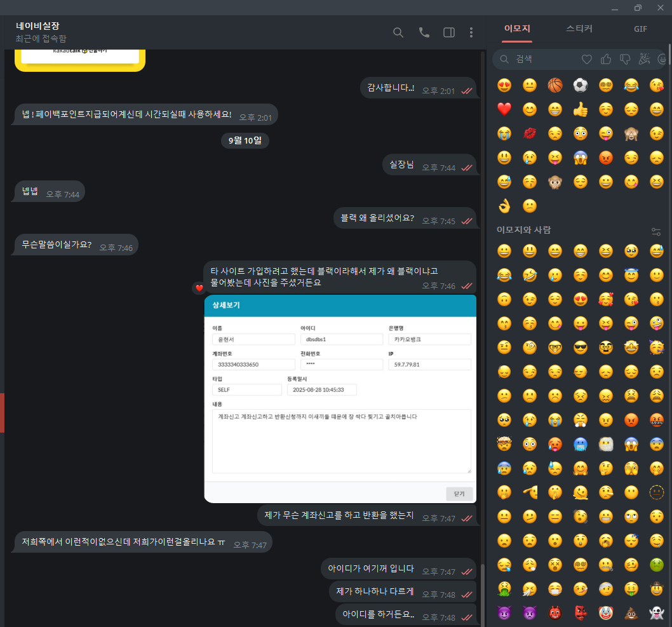The height and width of the screenshot is (627, 672).
Task: Open the 상세보기 screenshot image in chat
Action: (340, 399)
